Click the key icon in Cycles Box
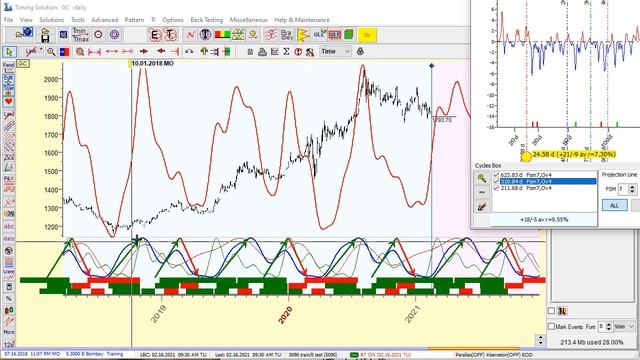This screenshot has height=360, width=640. [x=482, y=178]
